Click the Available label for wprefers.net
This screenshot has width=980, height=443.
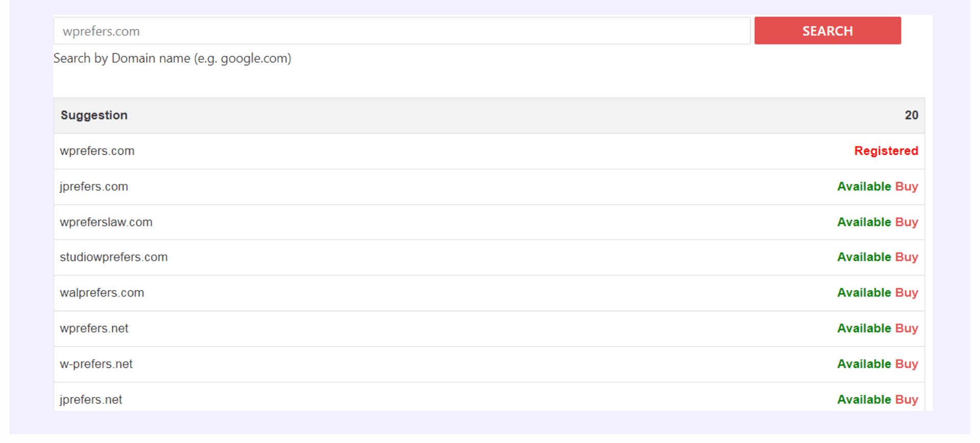pyautogui.click(x=864, y=328)
